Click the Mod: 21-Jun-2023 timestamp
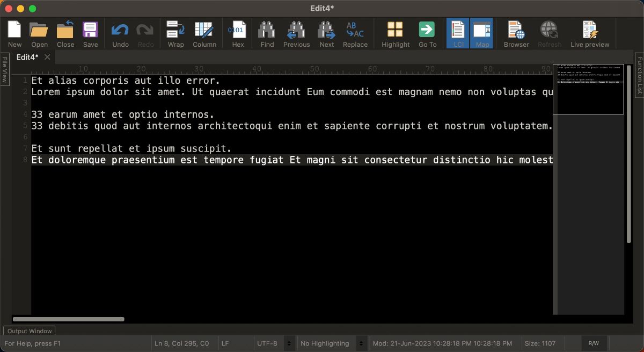The image size is (644, 352). (x=443, y=343)
